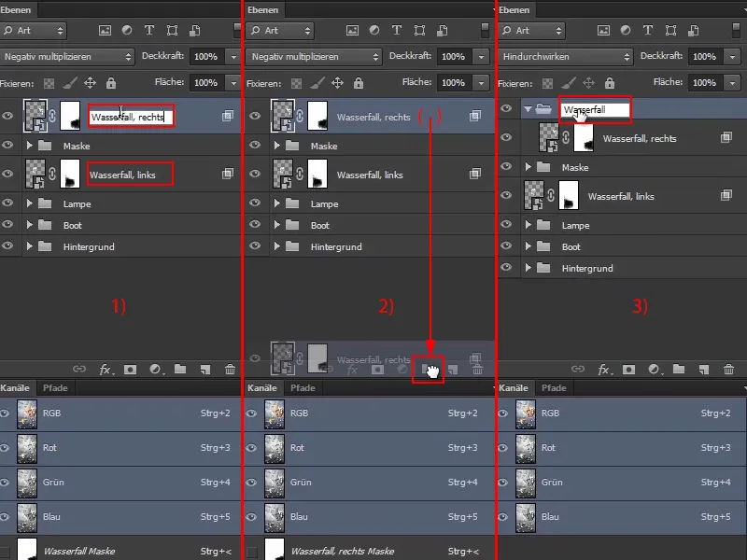Click pixel layer filter icon in middle panel
Viewport: 747px width, 560px height.
[353, 31]
